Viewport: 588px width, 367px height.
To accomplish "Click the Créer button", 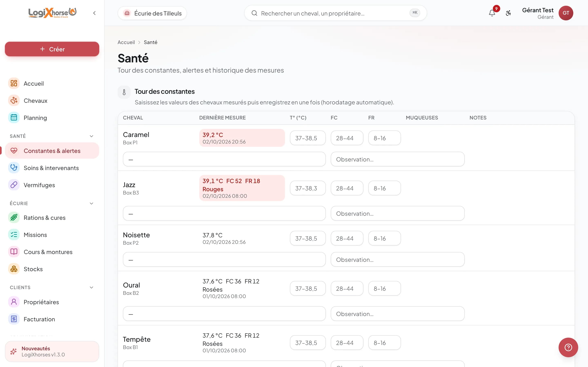I will [52, 49].
